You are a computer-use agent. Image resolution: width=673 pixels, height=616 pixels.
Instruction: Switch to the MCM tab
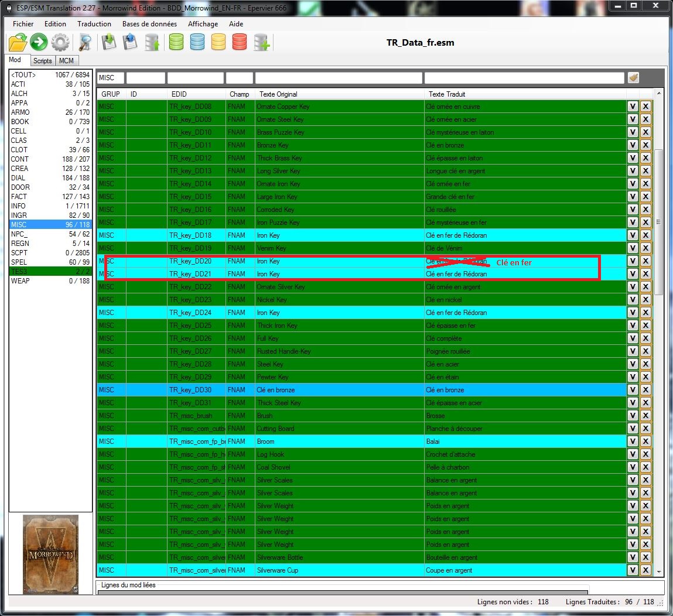coord(66,60)
